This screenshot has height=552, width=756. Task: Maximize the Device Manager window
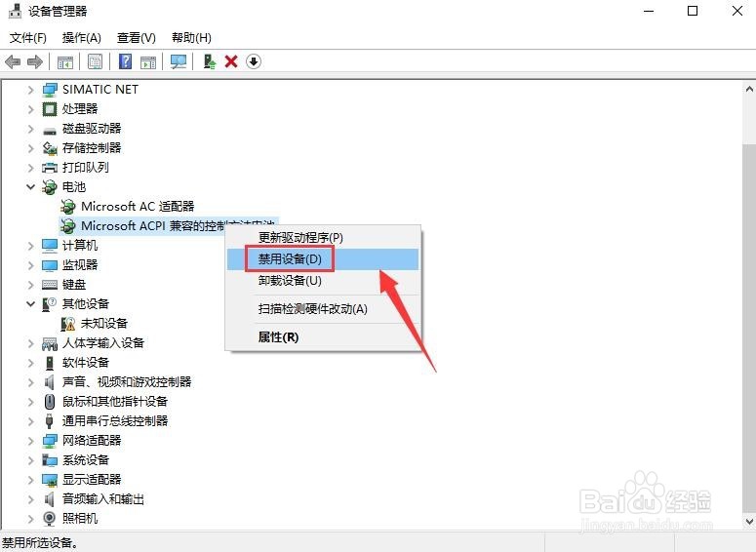pyautogui.click(x=693, y=11)
